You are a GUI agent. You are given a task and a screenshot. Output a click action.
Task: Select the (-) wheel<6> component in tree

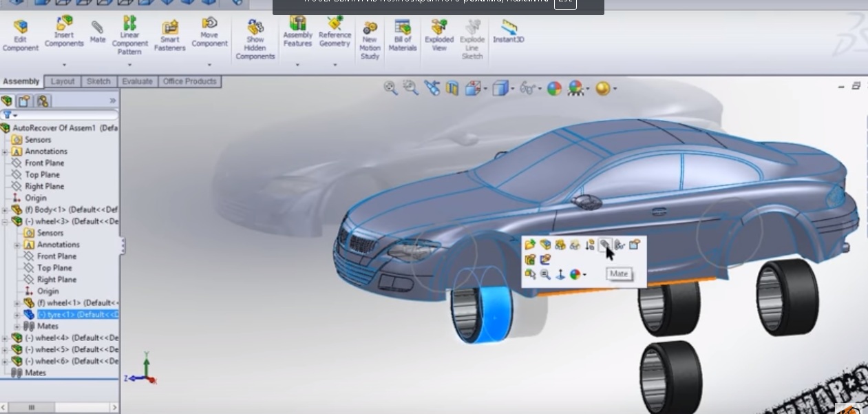[x=65, y=361]
